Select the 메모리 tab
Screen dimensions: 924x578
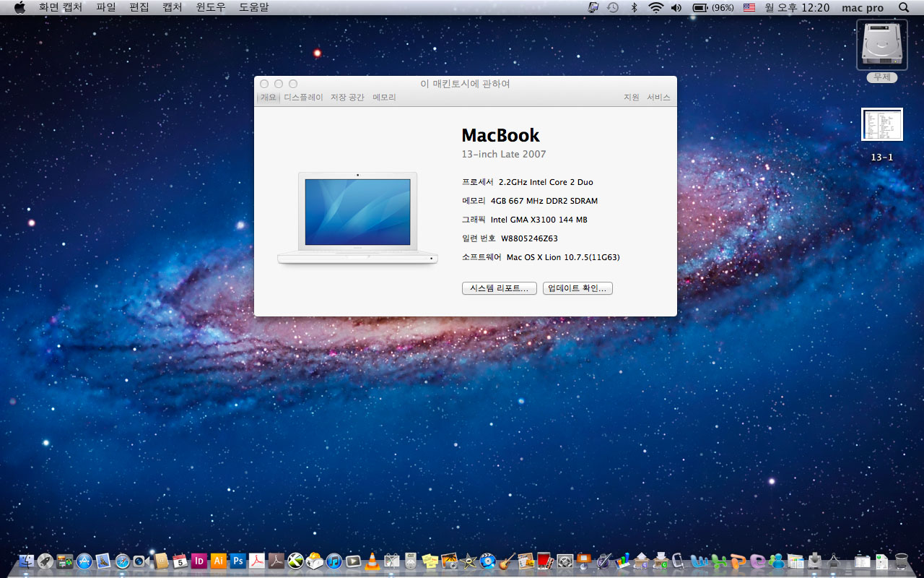tap(384, 98)
